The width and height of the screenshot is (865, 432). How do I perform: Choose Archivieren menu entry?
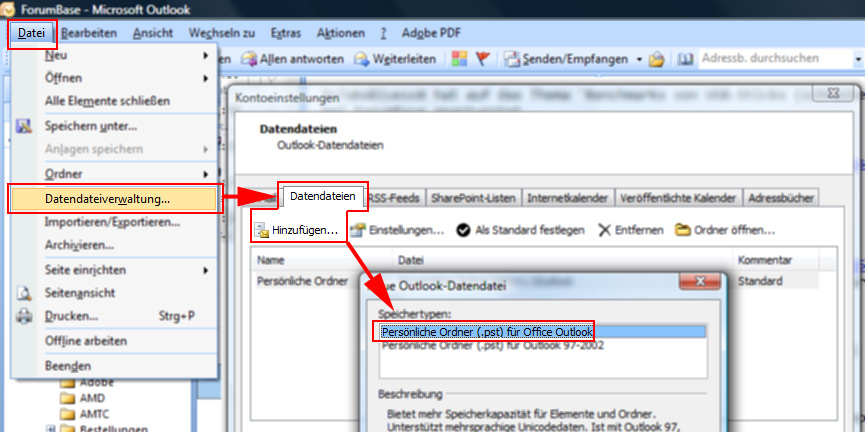tap(79, 246)
